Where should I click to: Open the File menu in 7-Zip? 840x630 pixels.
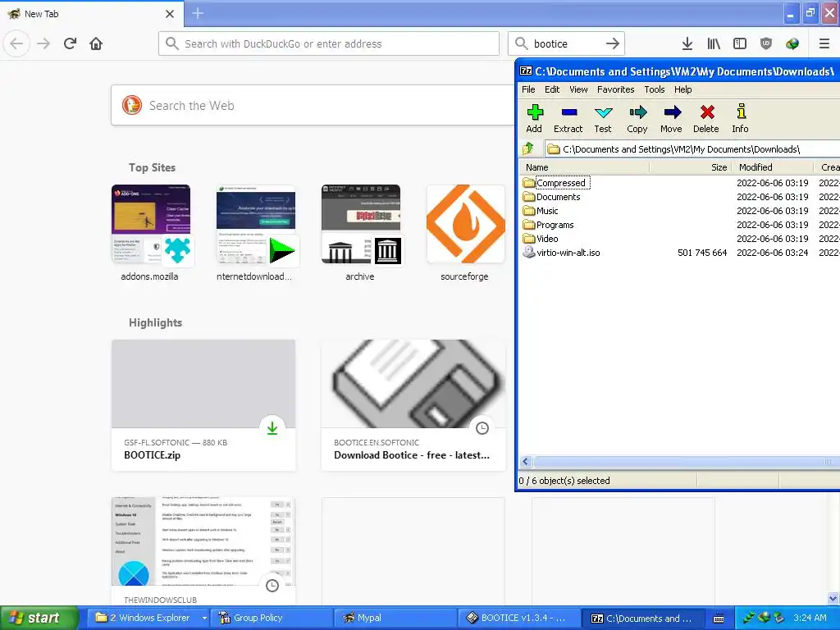click(528, 89)
